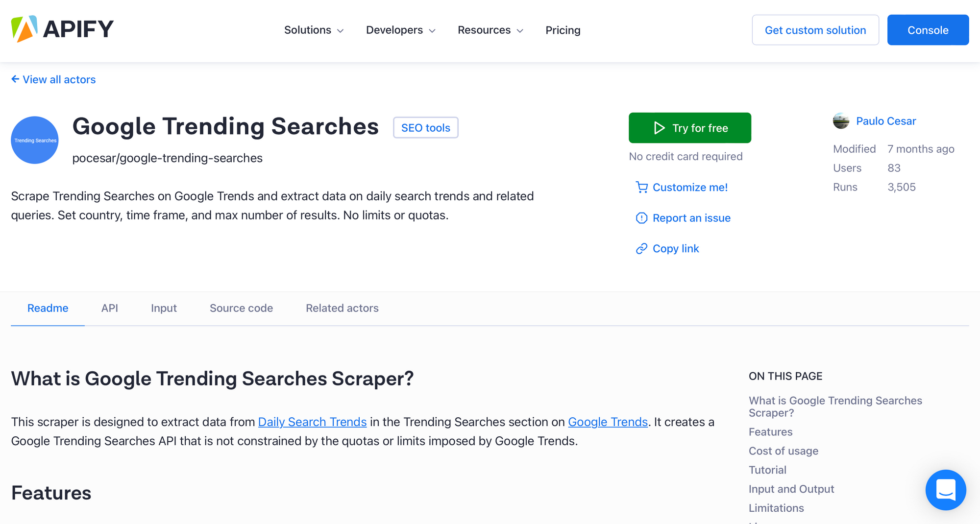Click the Trending Searches actor logo

35,140
